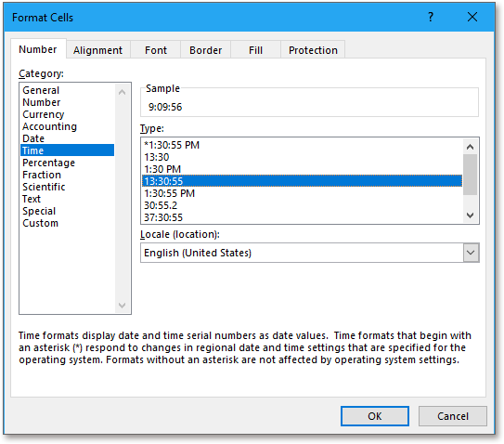Viewport: 504px width, 444px height.
Task: Click Category list scroll down arrow
Action: pos(123,305)
